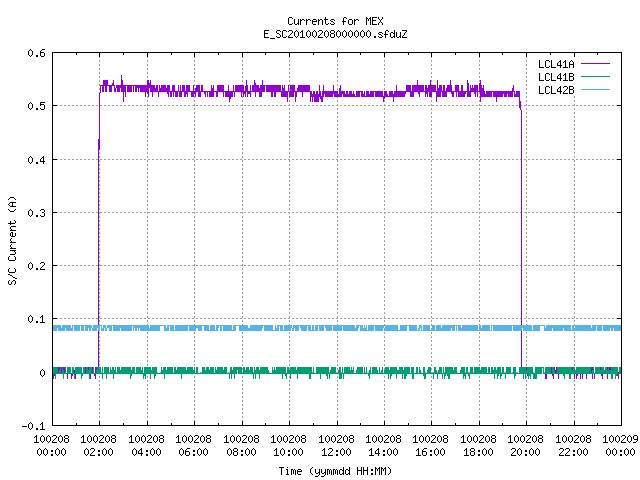Click the x-axis tick '100208 16:00'

pyautogui.click(x=431, y=445)
